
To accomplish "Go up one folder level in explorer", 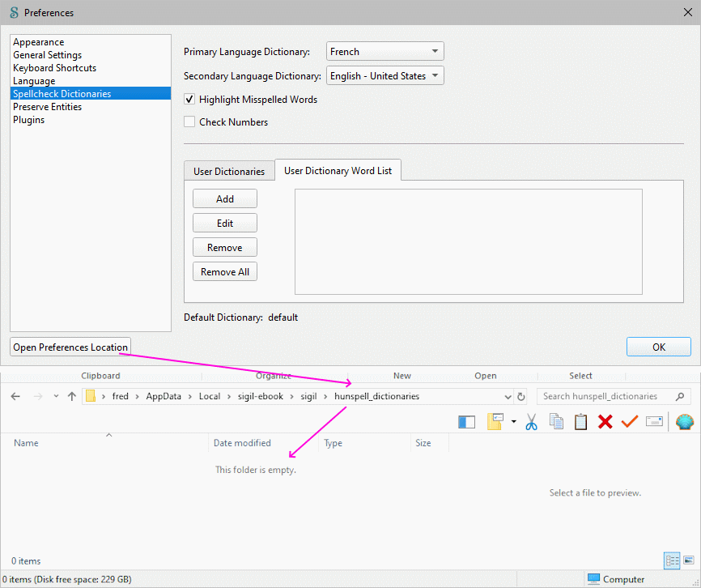I will coord(71,396).
